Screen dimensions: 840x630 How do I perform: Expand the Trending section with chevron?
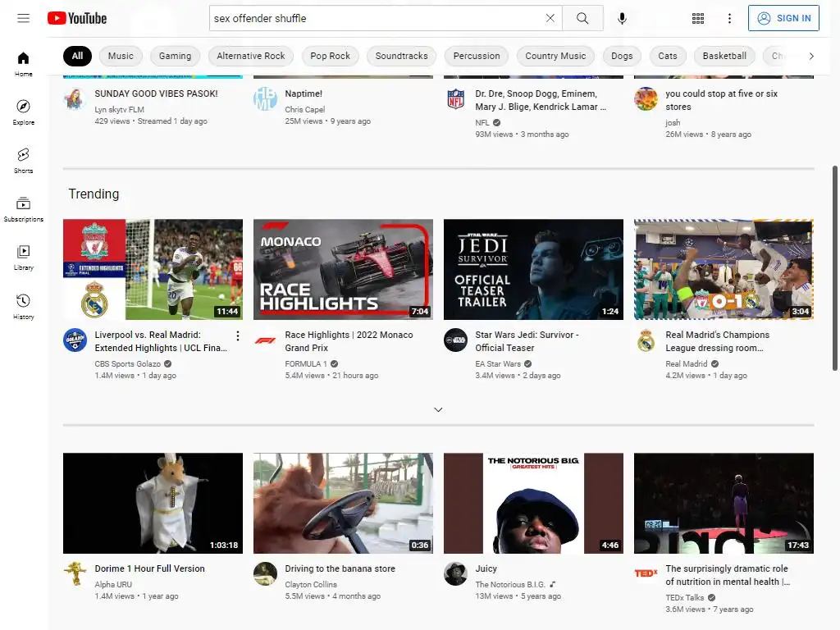pos(438,410)
